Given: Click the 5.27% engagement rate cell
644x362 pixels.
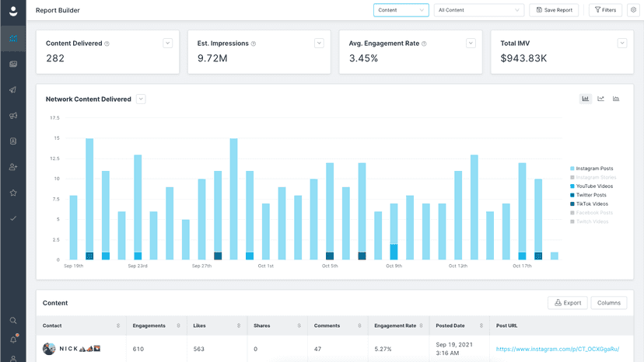Looking at the screenshot, I should tap(383, 349).
